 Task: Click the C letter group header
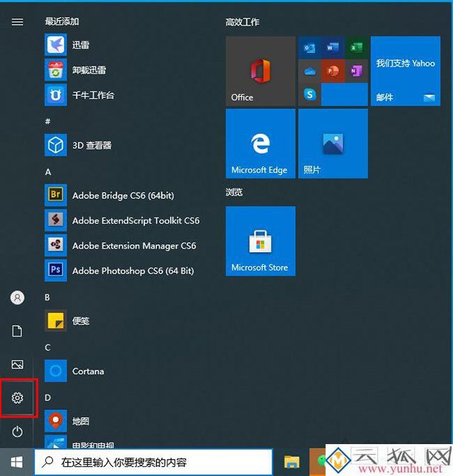point(47,347)
